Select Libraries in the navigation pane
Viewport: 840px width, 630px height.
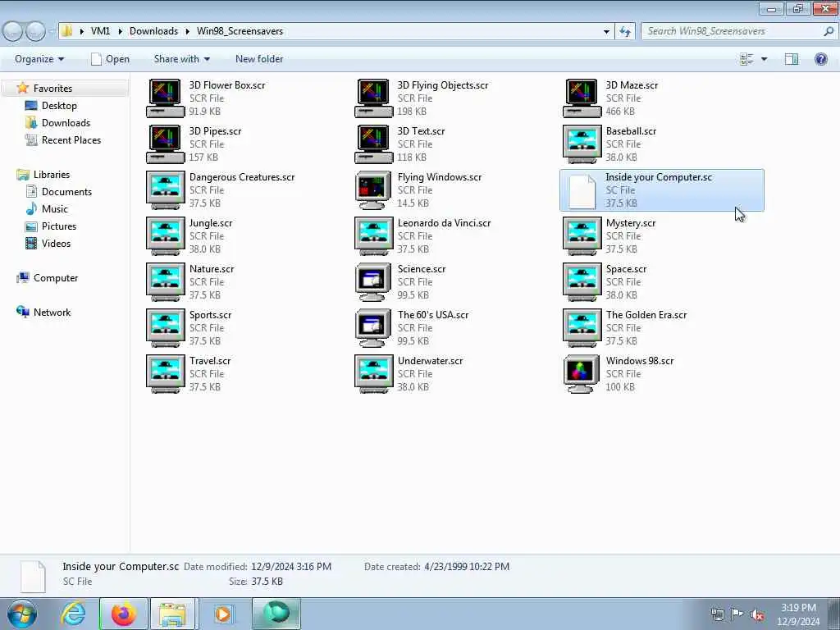pos(52,175)
